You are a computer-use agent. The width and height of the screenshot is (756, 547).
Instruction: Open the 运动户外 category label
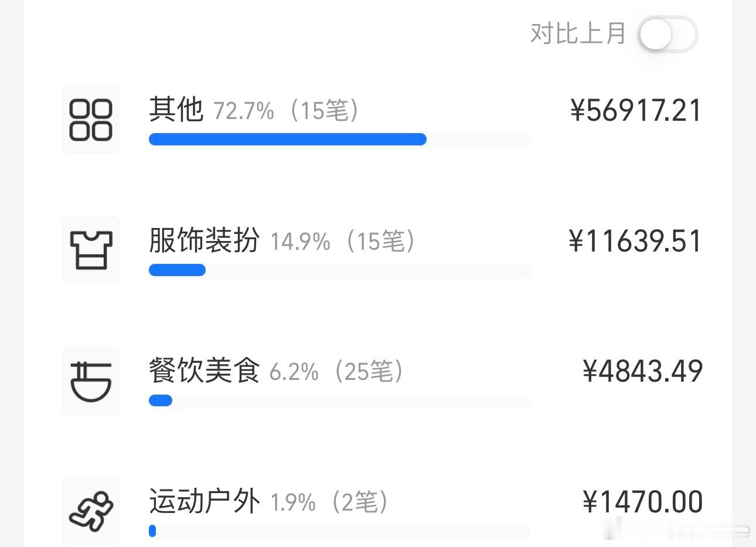(x=204, y=502)
